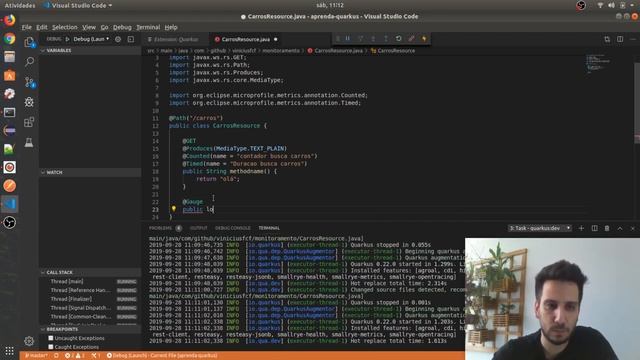Click the code minimap overview

point(598,64)
